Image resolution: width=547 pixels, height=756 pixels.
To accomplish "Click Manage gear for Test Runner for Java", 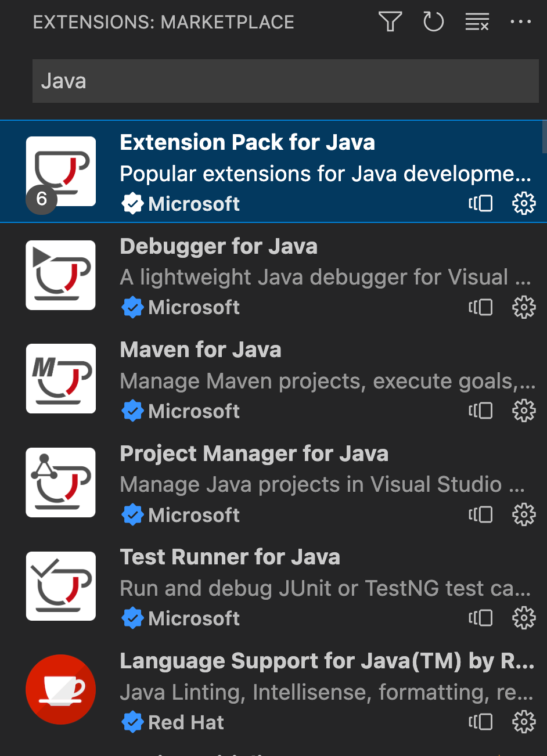I will tap(523, 618).
